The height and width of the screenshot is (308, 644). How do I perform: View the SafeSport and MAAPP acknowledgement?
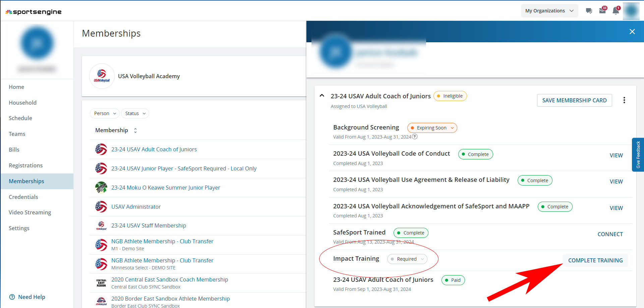point(616,208)
